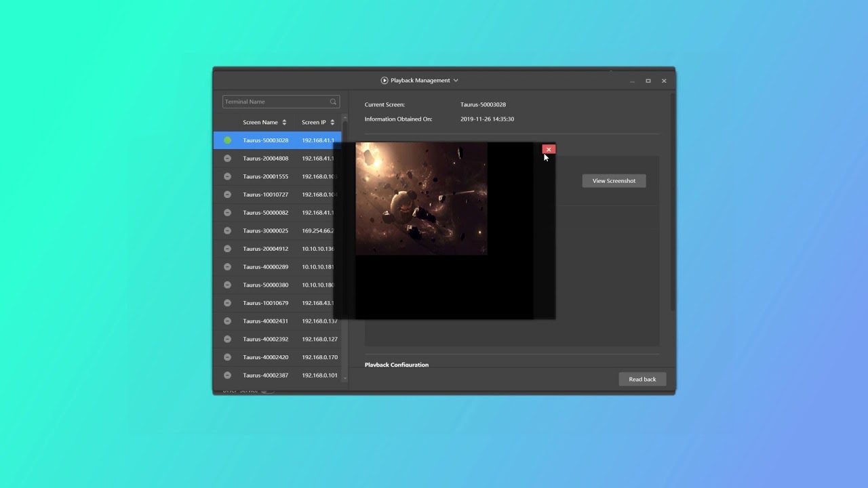Click offline status icon of Taurus-40002387
Screen dimensions: 868x488
click(x=228, y=375)
